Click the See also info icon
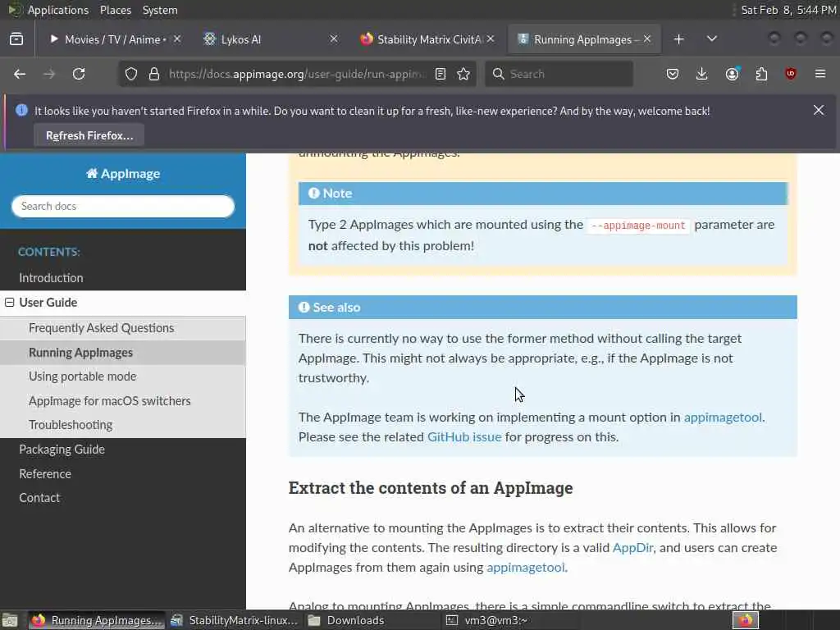This screenshot has height=630, width=840. (x=304, y=307)
